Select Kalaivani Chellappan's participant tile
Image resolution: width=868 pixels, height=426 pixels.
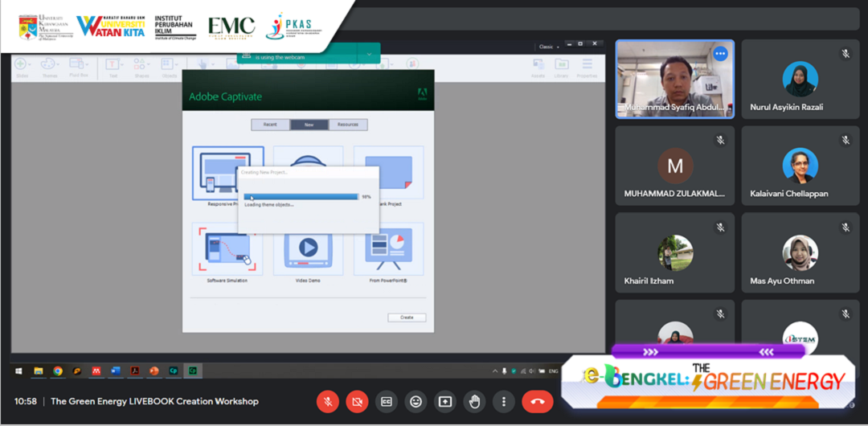800,165
